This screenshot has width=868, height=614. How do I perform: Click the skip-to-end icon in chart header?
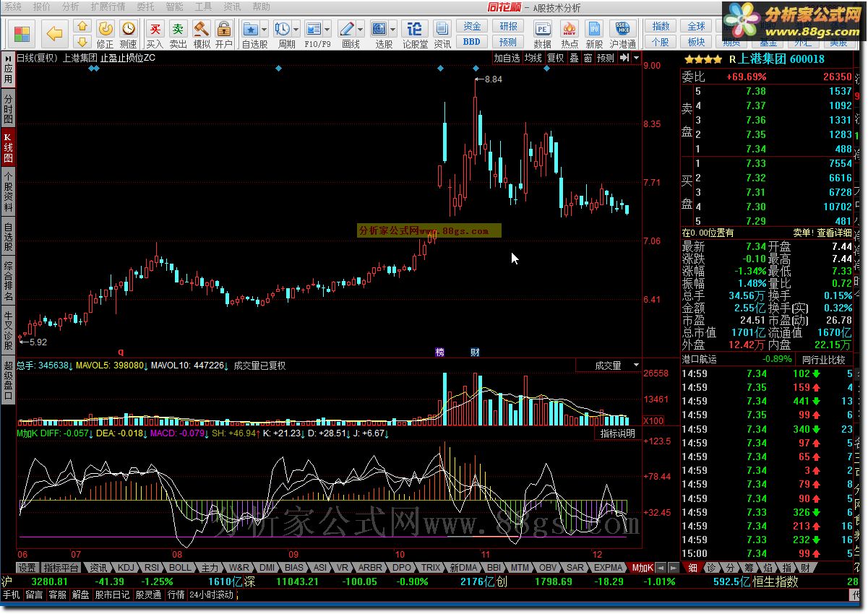point(624,58)
